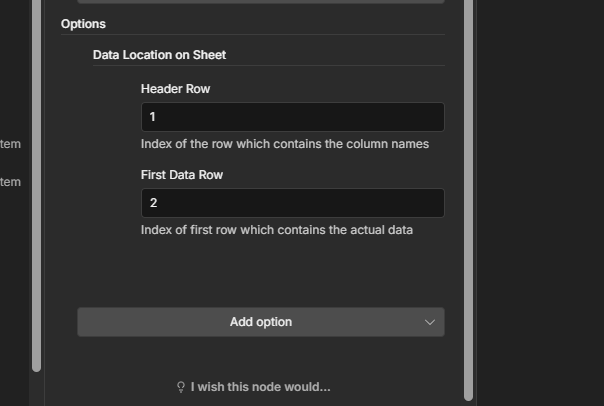Click the chevron arrow on Add option
The height and width of the screenshot is (406, 604).
(430, 322)
